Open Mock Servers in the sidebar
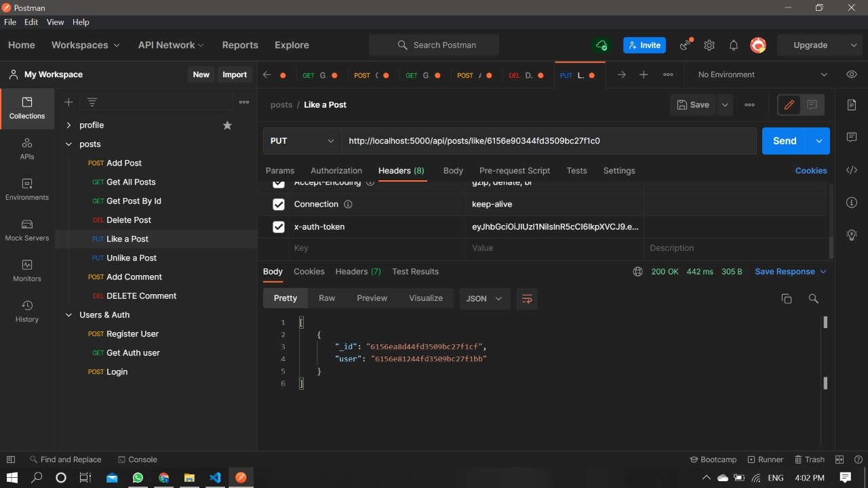Image resolution: width=868 pixels, height=488 pixels. pyautogui.click(x=27, y=230)
